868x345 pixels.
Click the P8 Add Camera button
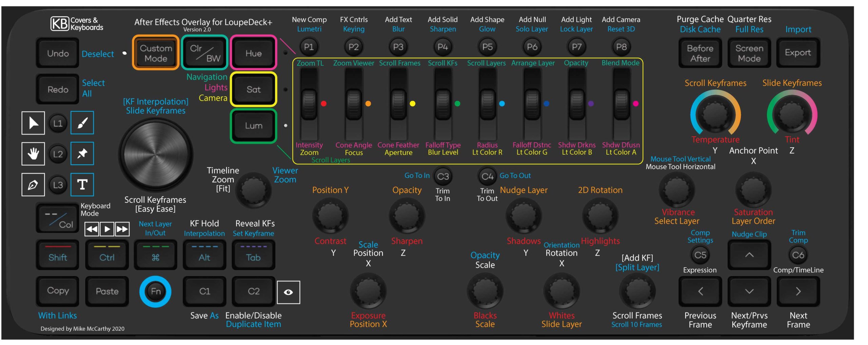(x=621, y=47)
